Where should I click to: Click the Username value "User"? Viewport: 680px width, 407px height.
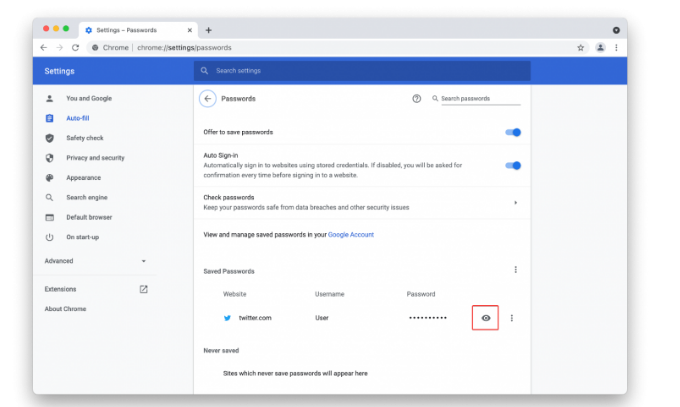[322, 318]
